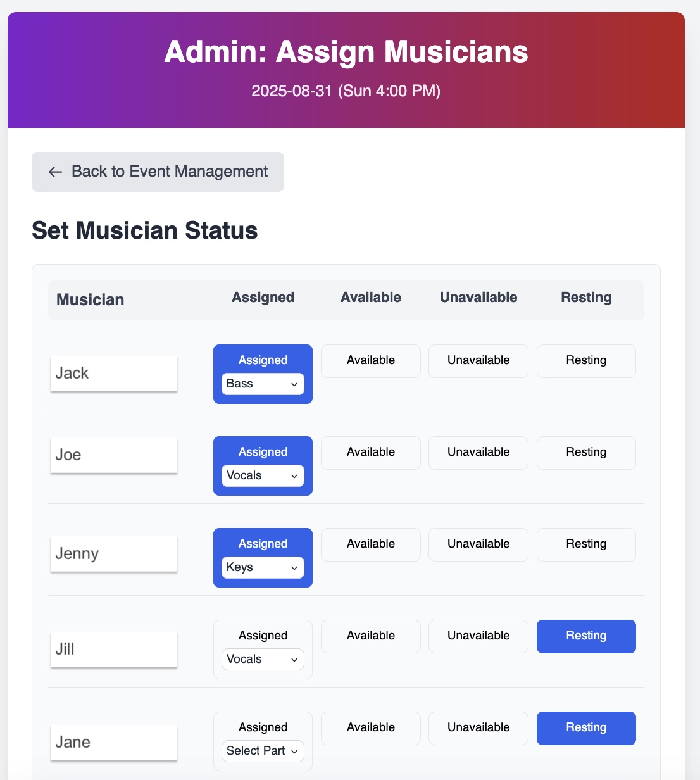Expand Jenny's Keys part dropdown

click(263, 567)
